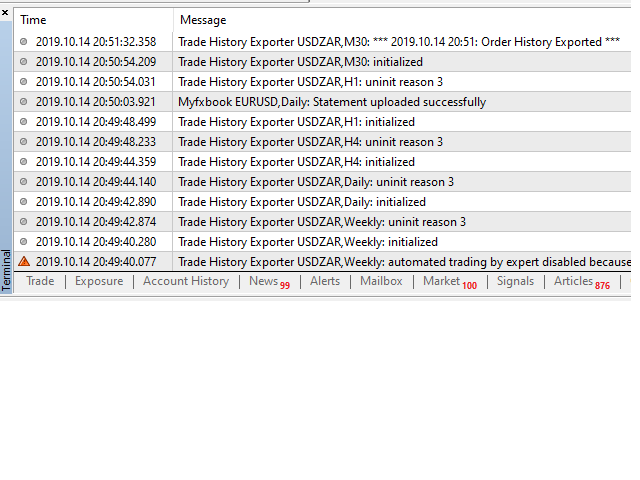Image resolution: width=640 pixels, height=480 pixels.
Task: Switch to the News tab
Action: (x=264, y=282)
